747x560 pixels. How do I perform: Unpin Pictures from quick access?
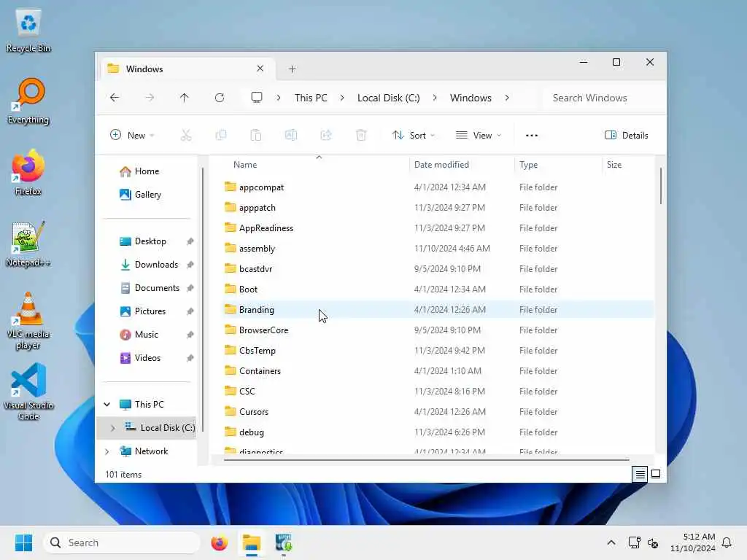pyautogui.click(x=190, y=311)
